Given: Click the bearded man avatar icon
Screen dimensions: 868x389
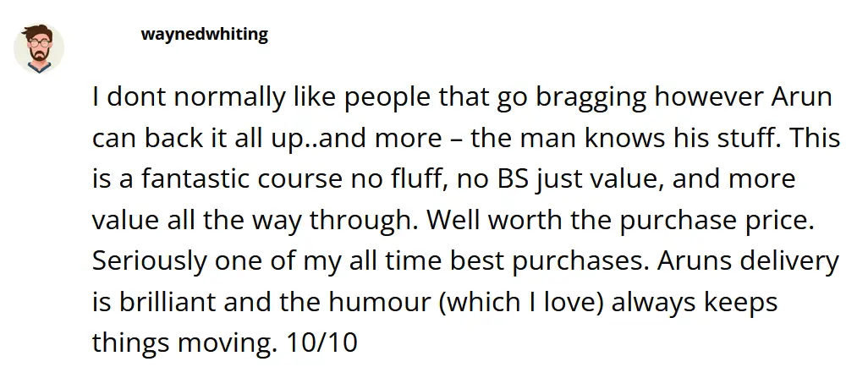Looking at the screenshot, I should pos(39,47).
